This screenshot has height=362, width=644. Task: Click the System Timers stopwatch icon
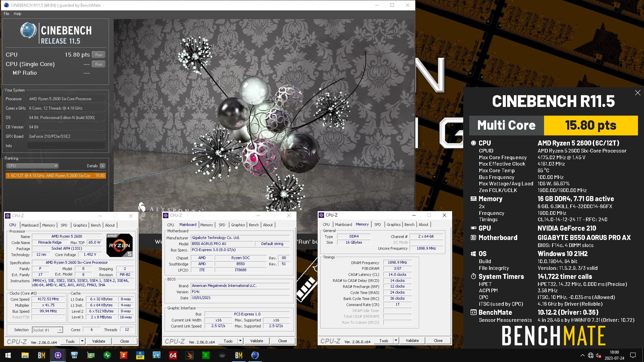[x=473, y=277]
